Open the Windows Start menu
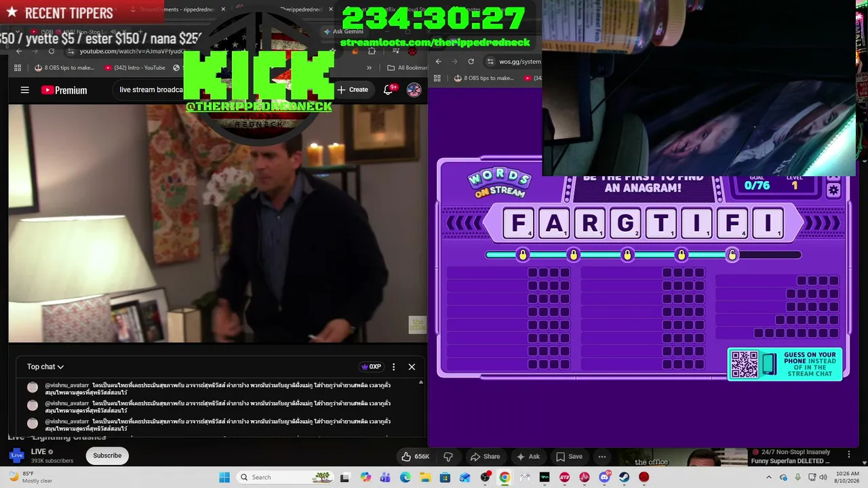 (224, 477)
